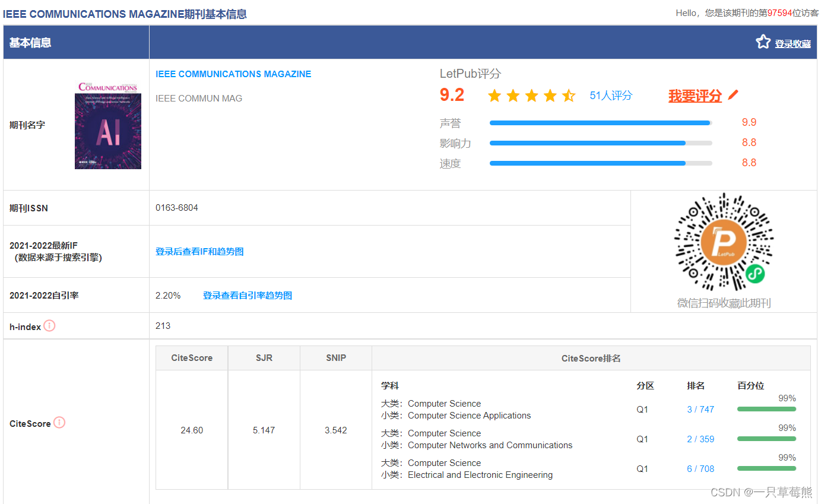The height and width of the screenshot is (504, 821).
Task: Click the WeChat QR code image
Action: coord(724,242)
